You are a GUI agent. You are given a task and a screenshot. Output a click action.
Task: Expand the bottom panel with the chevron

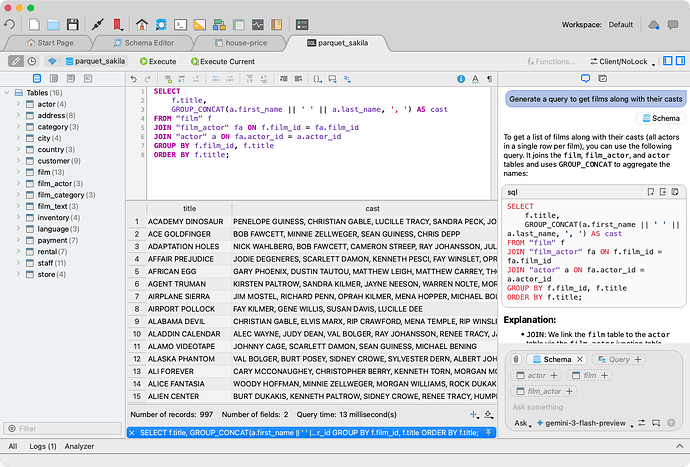[x=679, y=446]
